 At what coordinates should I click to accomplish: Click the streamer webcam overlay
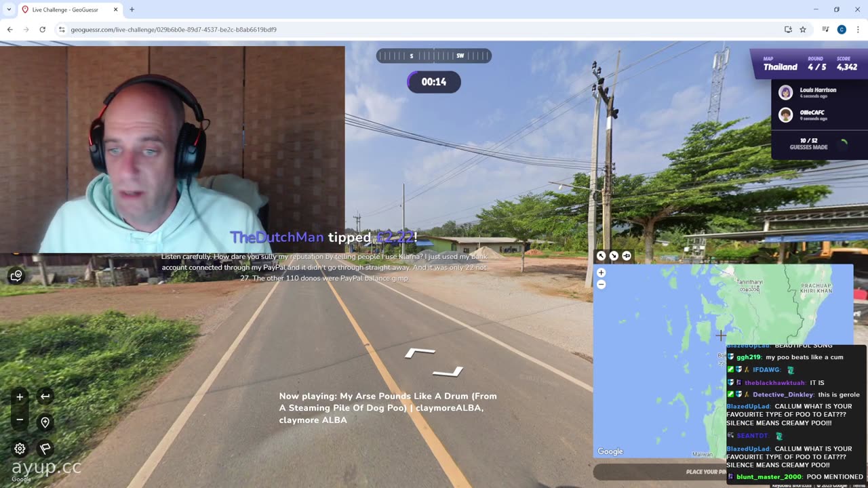tap(172, 149)
